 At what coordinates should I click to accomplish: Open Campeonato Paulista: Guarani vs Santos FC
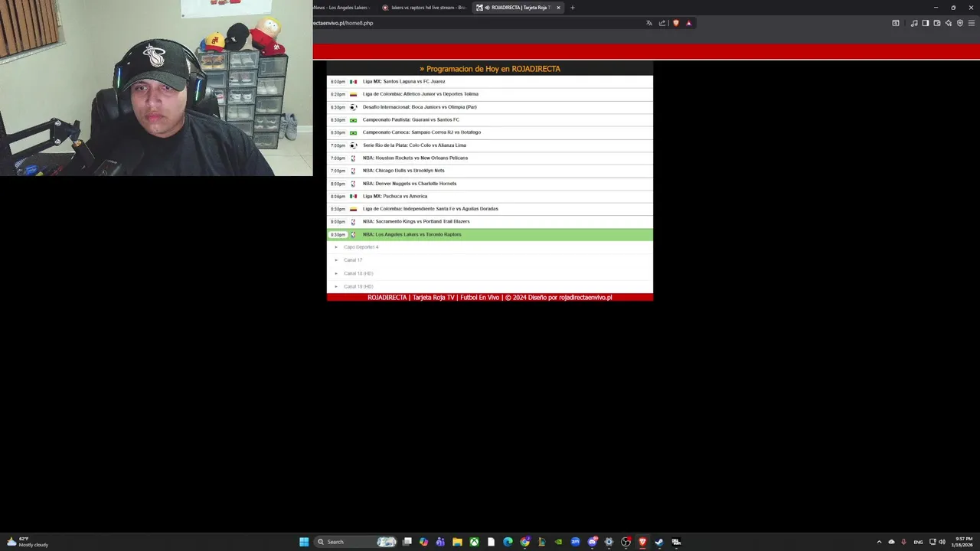tap(490, 119)
